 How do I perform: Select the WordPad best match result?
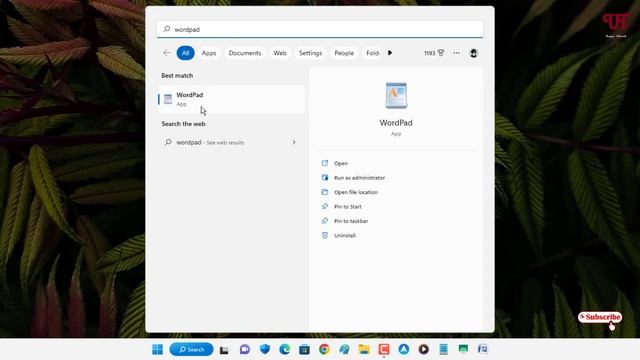pyautogui.click(x=231, y=99)
